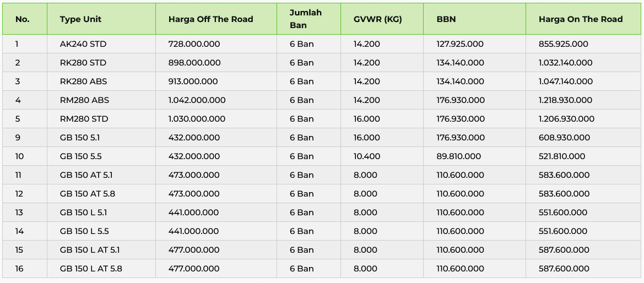Click the No. column header

[x=23, y=19]
